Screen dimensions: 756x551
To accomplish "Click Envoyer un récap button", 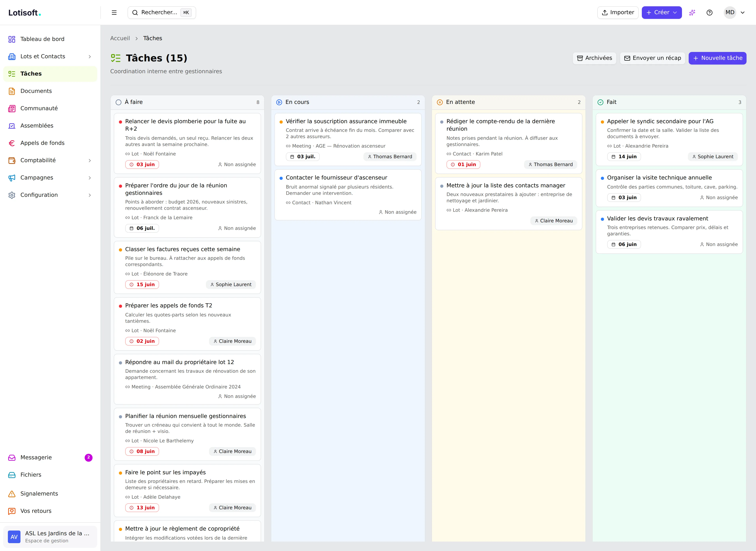I will coord(653,58).
